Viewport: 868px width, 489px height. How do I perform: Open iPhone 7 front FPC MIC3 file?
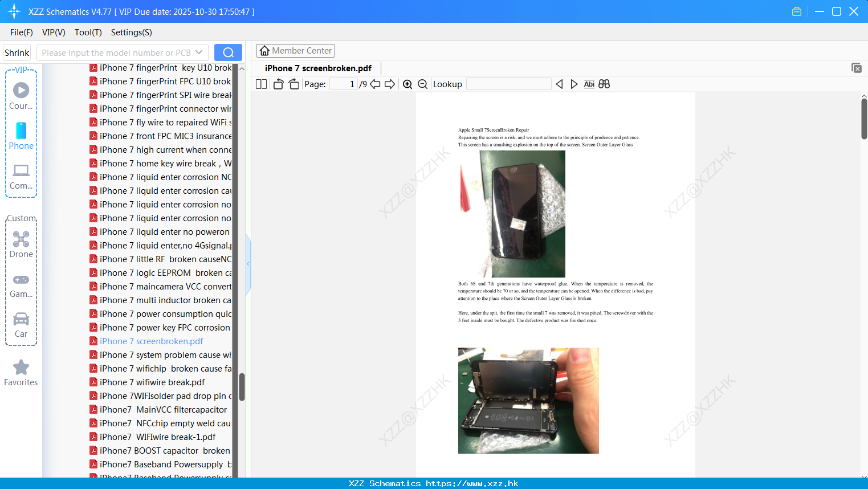[x=161, y=136]
